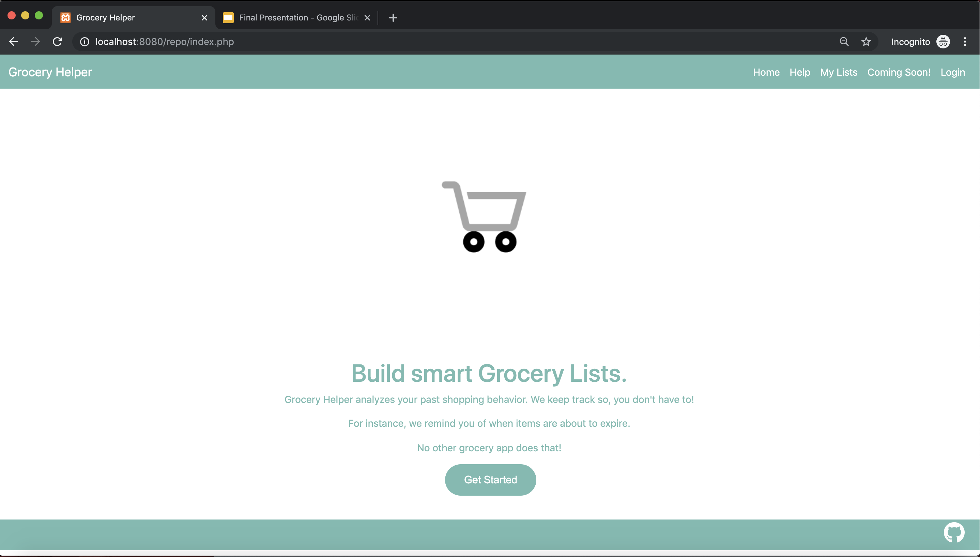Click Login in the navbar
Image resolution: width=980 pixels, height=557 pixels.
952,72
